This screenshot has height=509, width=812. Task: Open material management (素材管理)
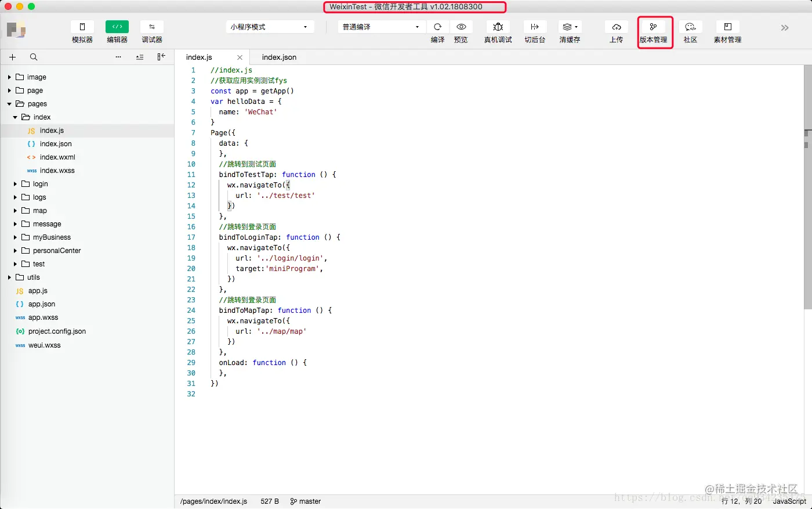tap(728, 27)
